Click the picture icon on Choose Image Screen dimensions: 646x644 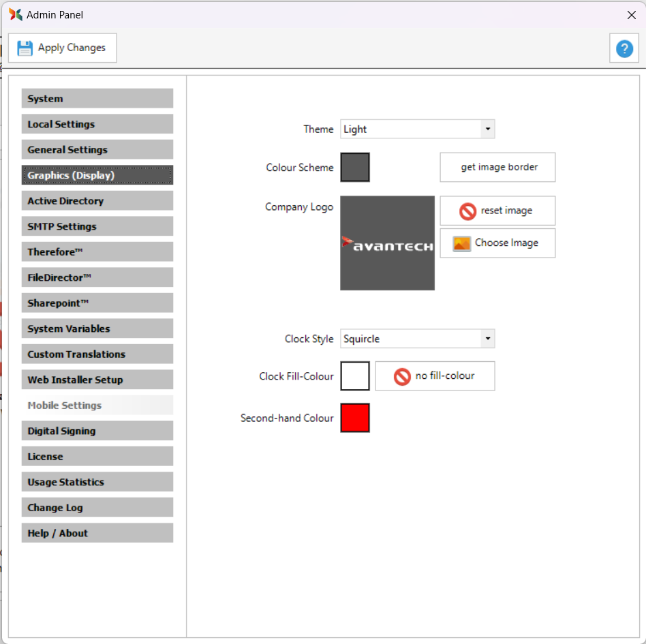click(x=462, y=243)
